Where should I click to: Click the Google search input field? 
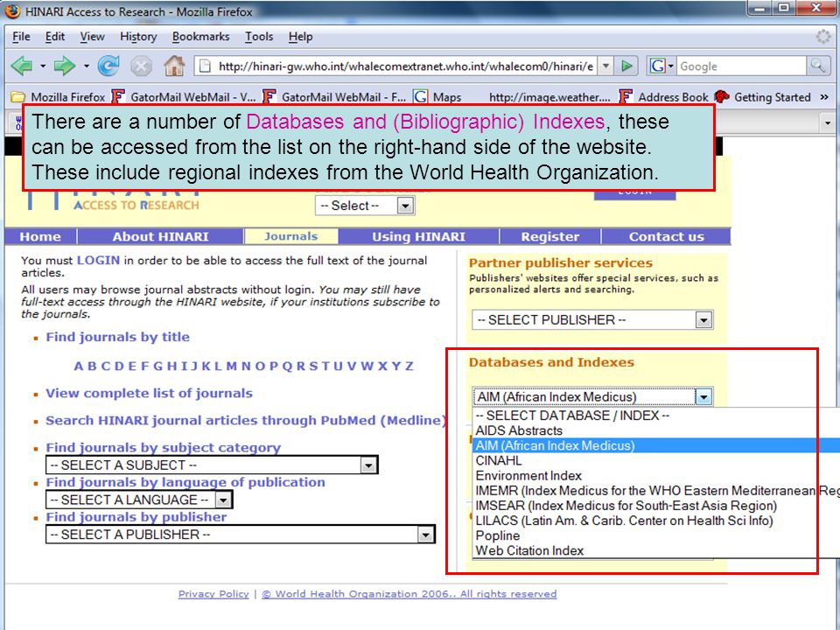click(741, 66)
